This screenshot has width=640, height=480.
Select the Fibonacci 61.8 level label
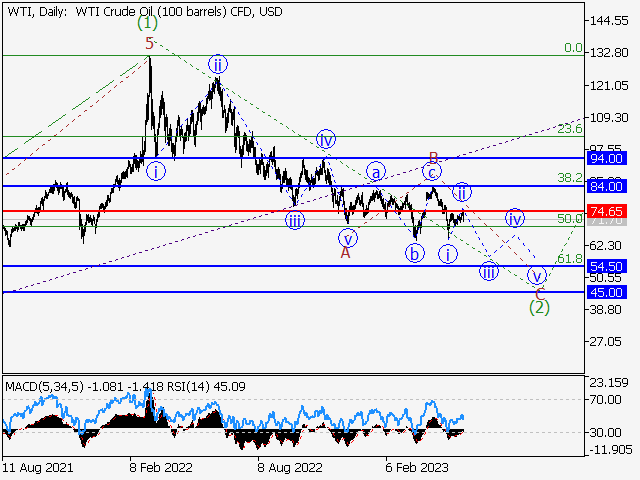(570, 258)
